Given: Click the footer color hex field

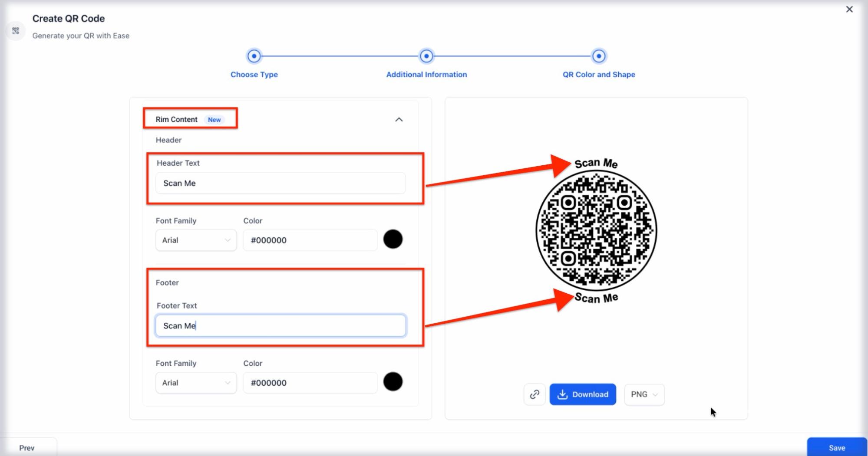Looking at the screenshot, I should (x=310, y=383).
